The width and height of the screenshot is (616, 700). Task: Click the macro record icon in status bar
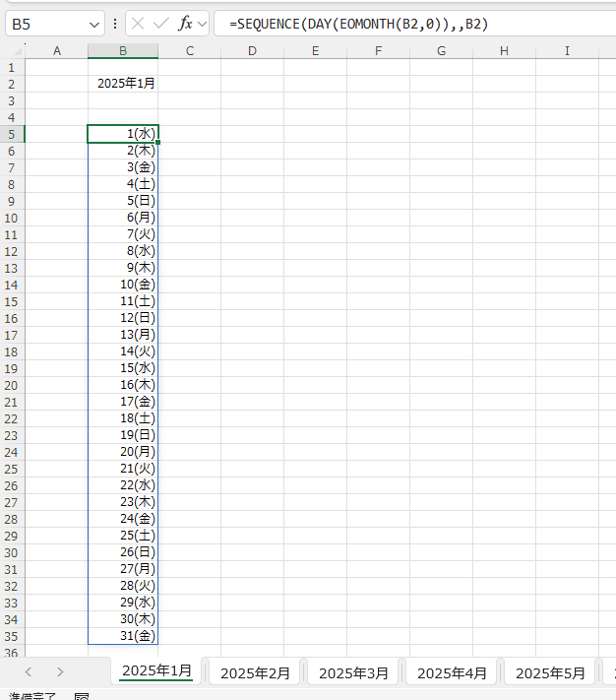(x=82, y=696)
